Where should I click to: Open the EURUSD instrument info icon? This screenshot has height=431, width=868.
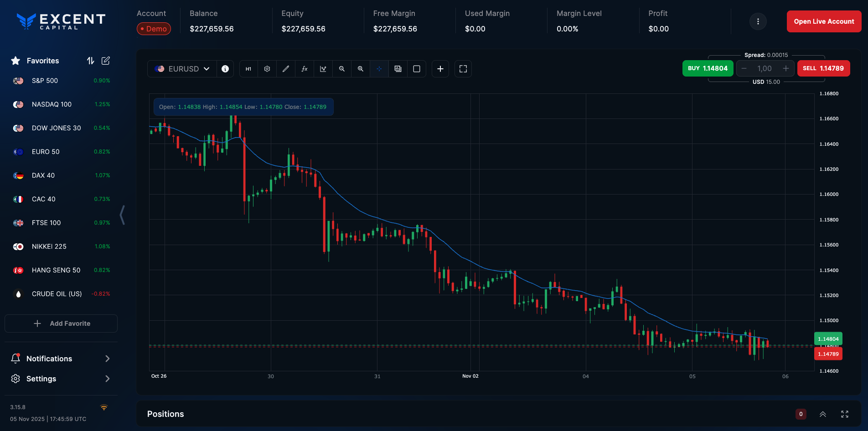(x=225, y=69)
